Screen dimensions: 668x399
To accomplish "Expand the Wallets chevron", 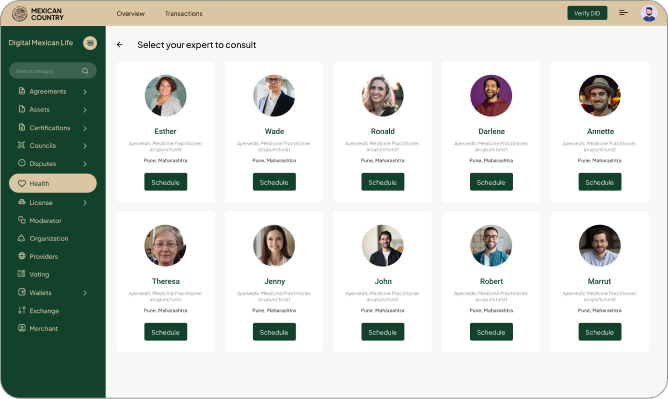I will click(x=85, y=293).
